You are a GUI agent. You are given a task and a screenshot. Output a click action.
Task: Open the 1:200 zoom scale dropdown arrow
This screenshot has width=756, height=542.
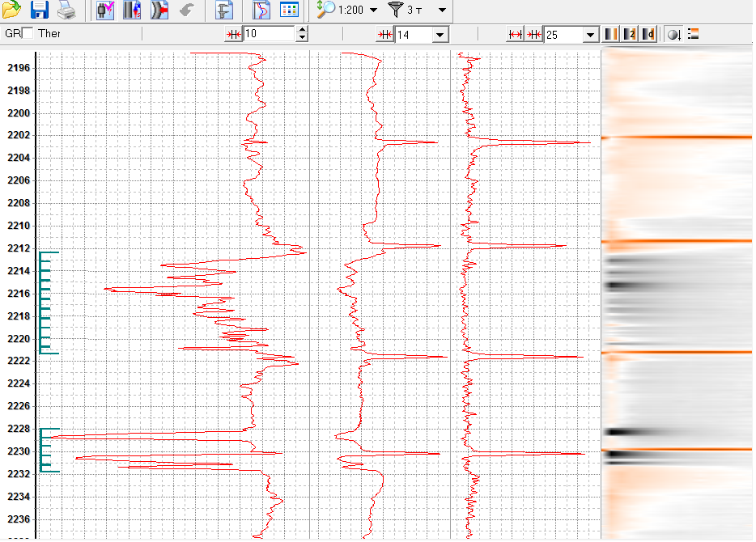click(373, 11)
